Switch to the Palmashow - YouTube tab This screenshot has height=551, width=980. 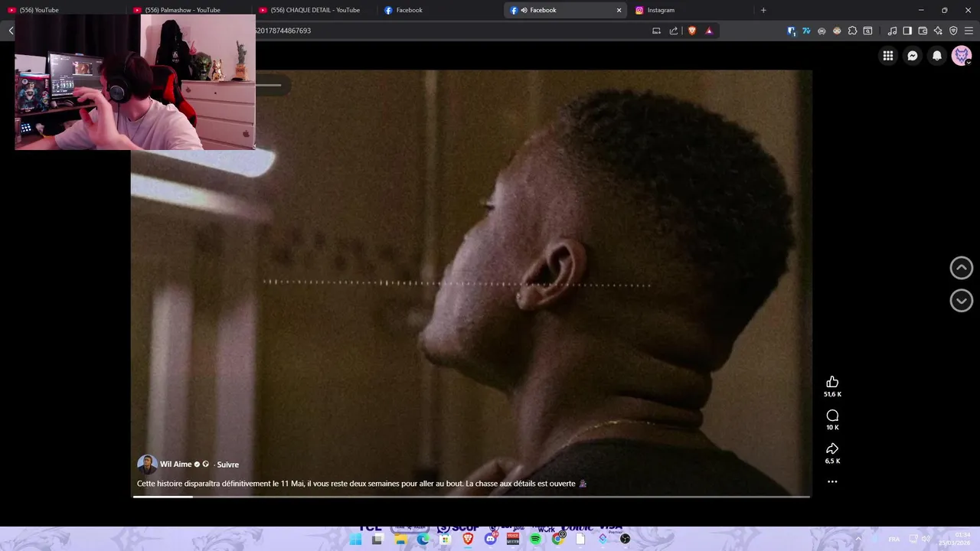(x=188, y=10)
